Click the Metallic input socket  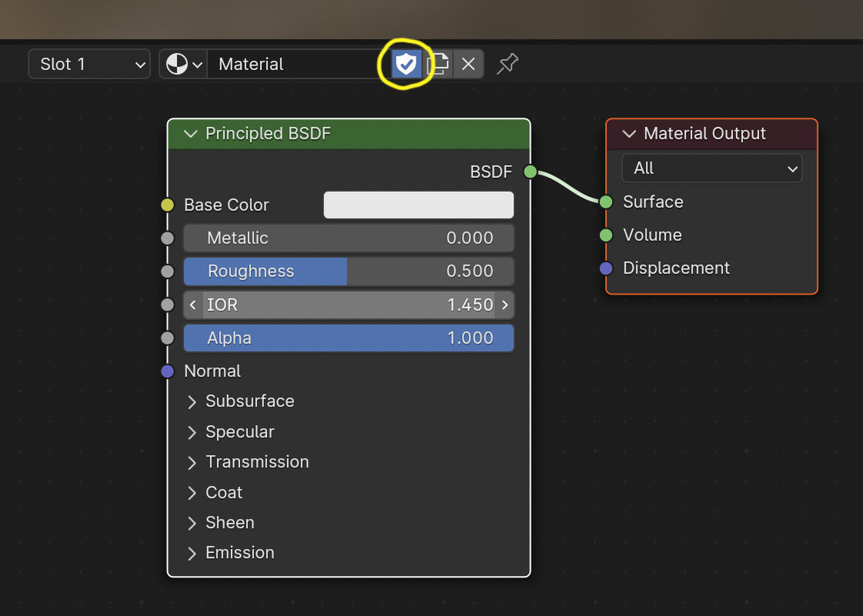point(167,239)
